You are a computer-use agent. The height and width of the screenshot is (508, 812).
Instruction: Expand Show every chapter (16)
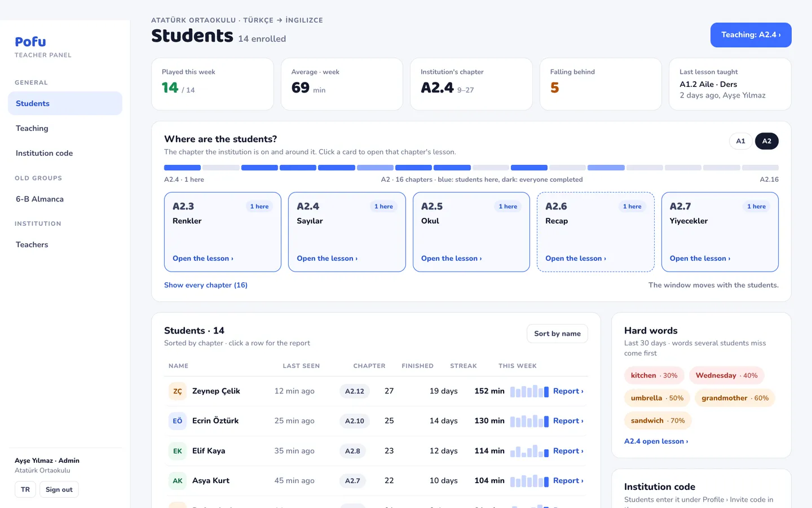pyautogui.click(x=206, y=285)
